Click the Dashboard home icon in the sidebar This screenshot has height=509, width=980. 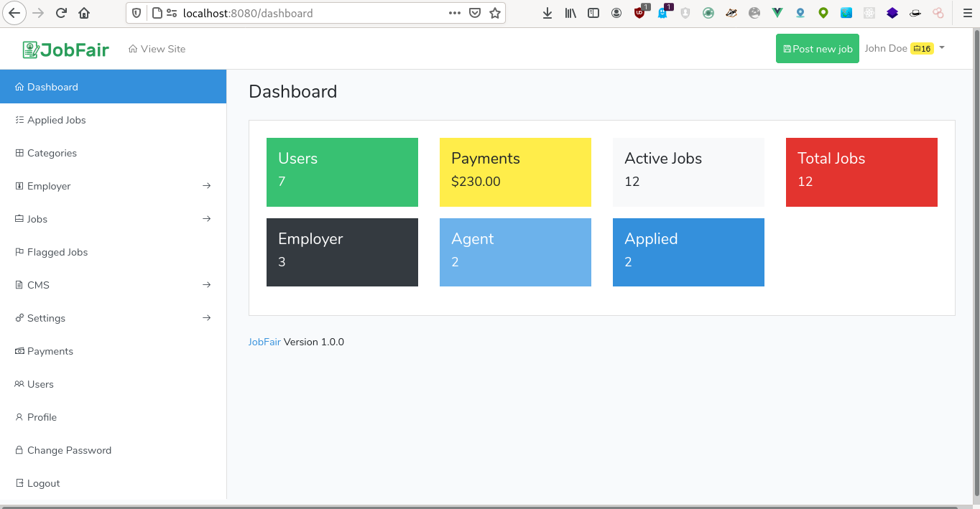pyautogui.click(x=19, y=87)
